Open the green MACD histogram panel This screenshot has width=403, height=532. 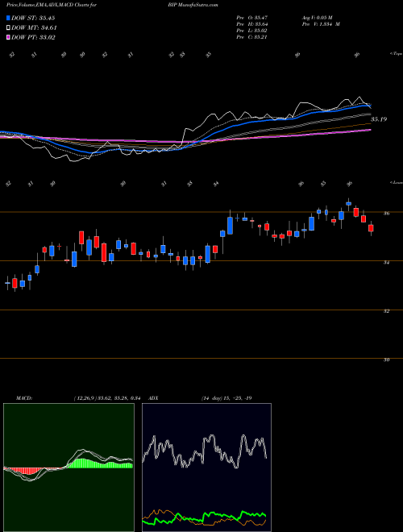69,468
